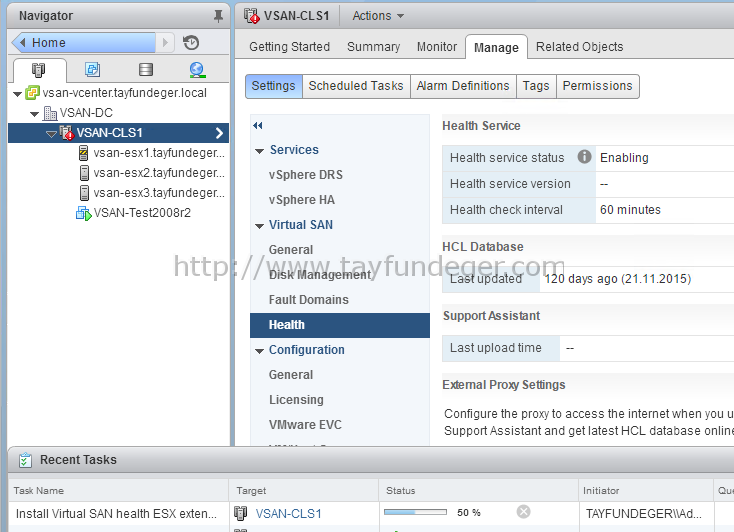This screenshot has height=532, width=734.
Task: Select Hosts and Clusters inventory tab icon
Action: [x=38, y=70]
